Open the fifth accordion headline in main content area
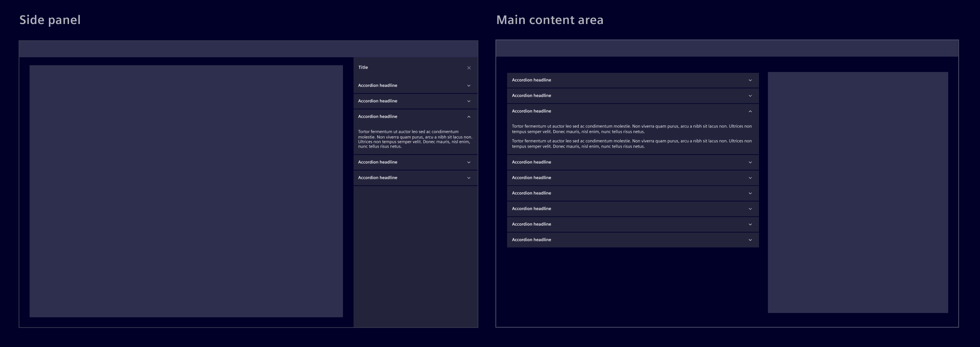Screen dimensions: 980x347 click(x=531, y=178)
